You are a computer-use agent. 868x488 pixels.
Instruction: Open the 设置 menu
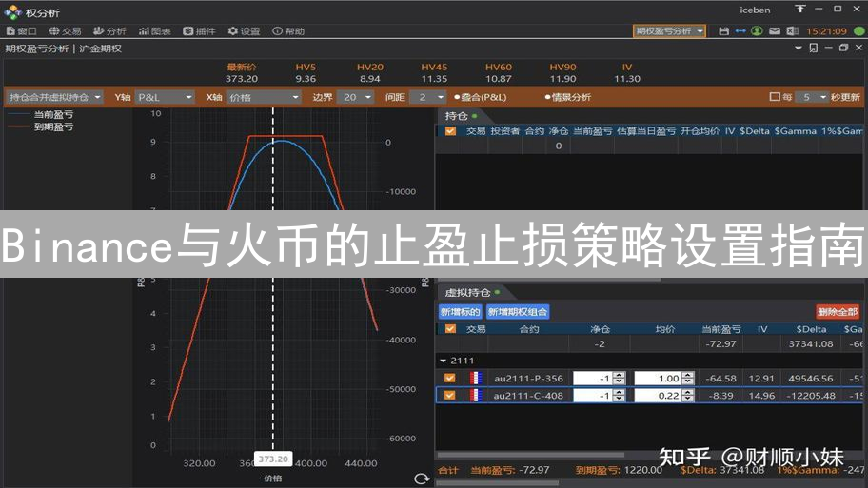[244, 31]
